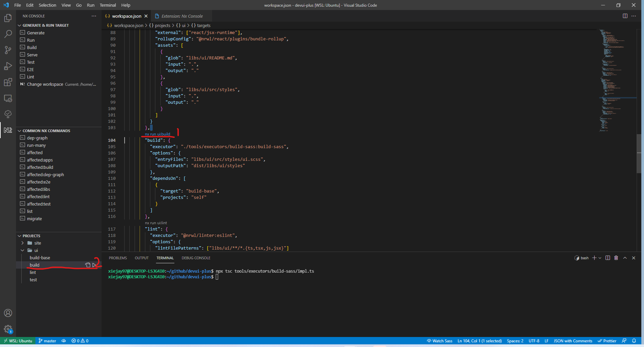Image resolution: width=644 pixels, height=347 pixels.
Task: Click the 'nx run ui:build' code lens
Action: pos(158,134)
